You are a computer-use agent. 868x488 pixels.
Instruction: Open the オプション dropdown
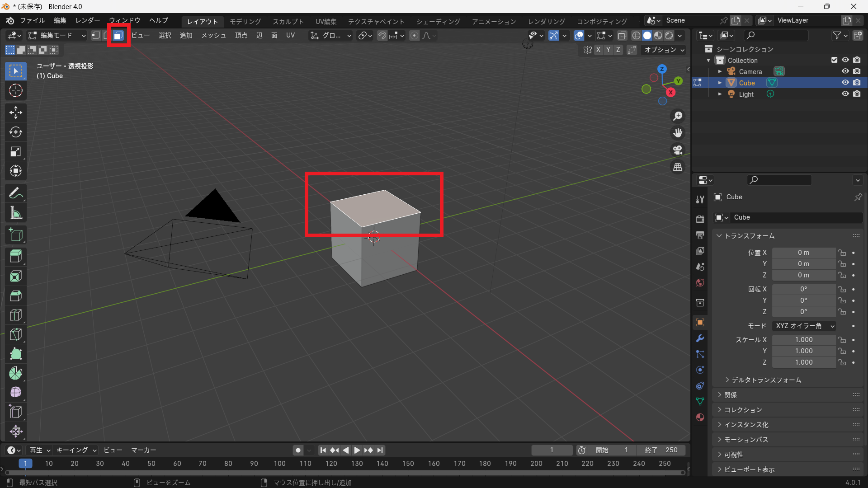[x=664, y=50]
